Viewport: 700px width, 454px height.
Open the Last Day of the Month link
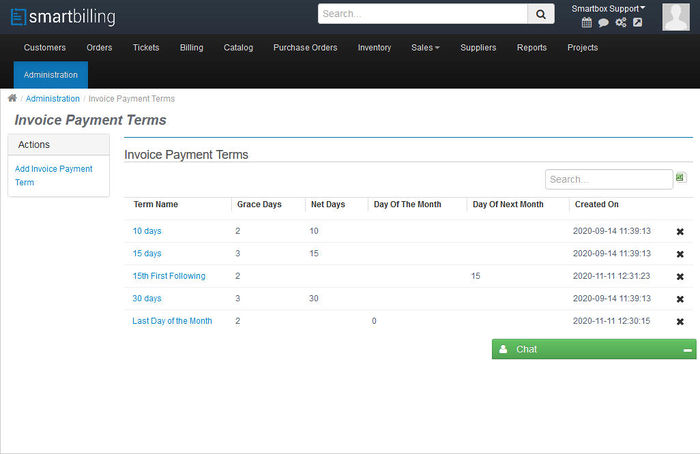(x=172, y=321)
